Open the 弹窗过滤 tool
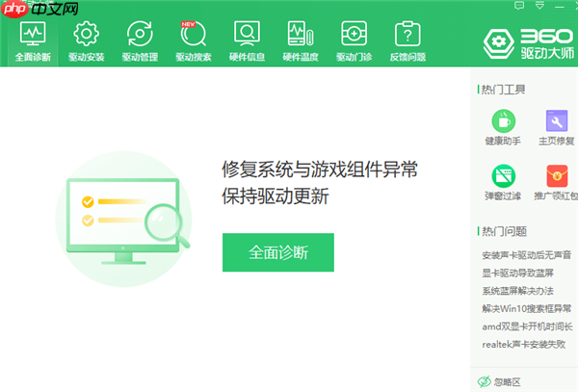 (503, 182)
